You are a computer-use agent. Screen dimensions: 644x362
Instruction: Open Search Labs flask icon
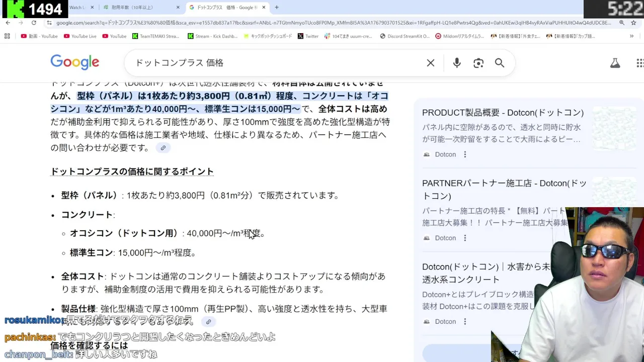pyautogui.click(x=615, y=63)
